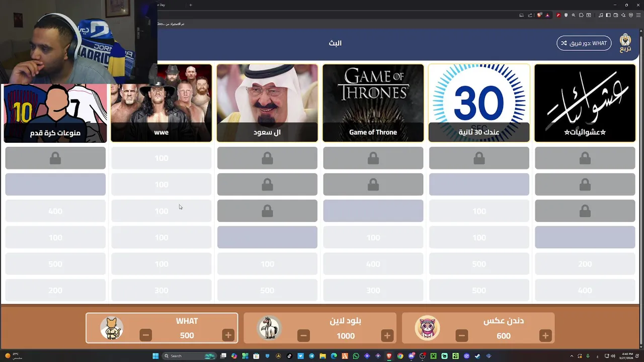Subtract points from دندن عكس team
Image resolution: width=644 pixels, height=362 pixels.
point(461,335)
